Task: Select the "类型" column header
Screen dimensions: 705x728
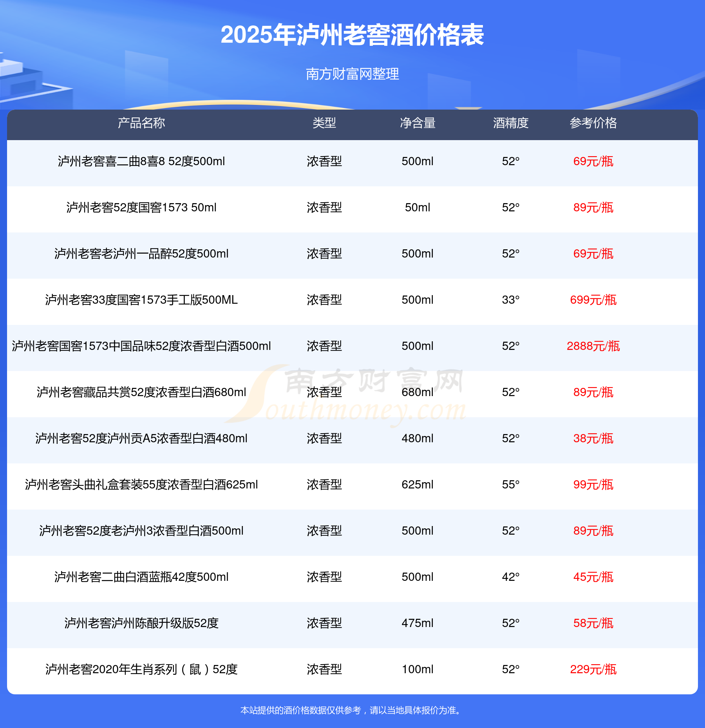Action: (x=324, y=123)
